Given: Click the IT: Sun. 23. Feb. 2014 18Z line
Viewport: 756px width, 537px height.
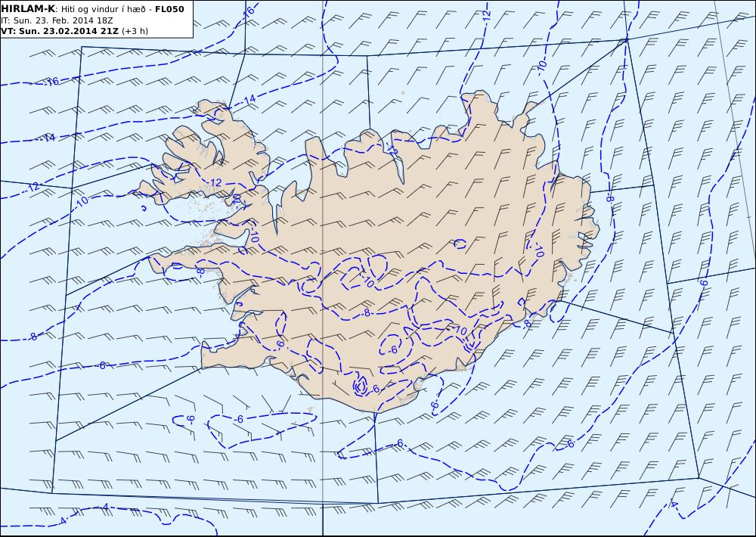Looking at the screenshot, I should point(57,20).
